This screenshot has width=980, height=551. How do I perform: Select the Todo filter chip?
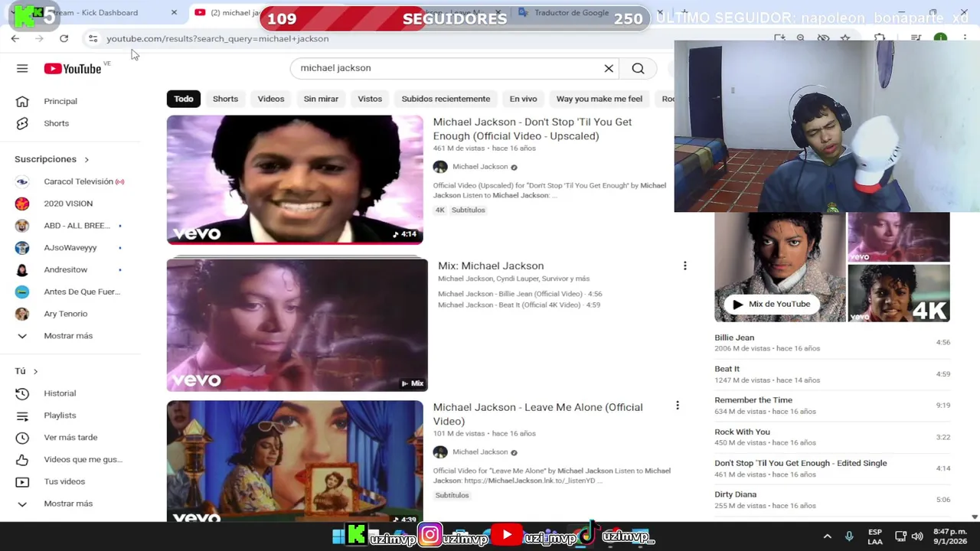pyautogui.click(x=184, y=99)
